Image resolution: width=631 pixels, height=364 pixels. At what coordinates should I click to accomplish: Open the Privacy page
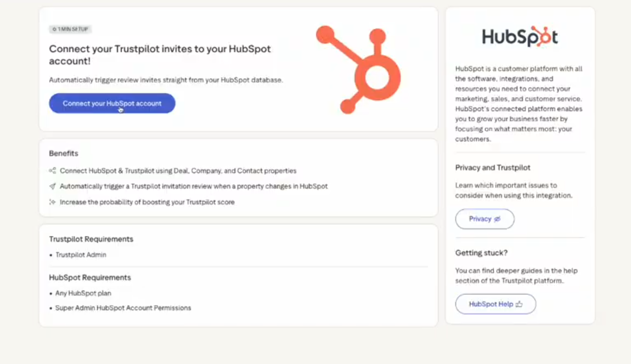click(484, 219)
